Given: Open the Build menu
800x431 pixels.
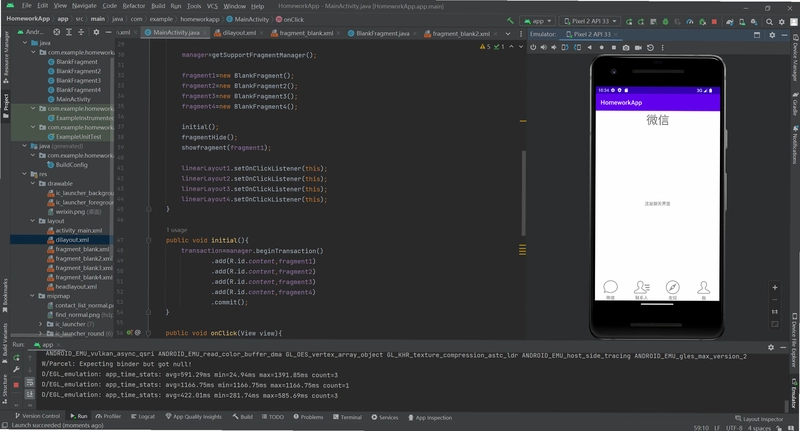Looking at the screenshot, I should click(x=158, y=6).
